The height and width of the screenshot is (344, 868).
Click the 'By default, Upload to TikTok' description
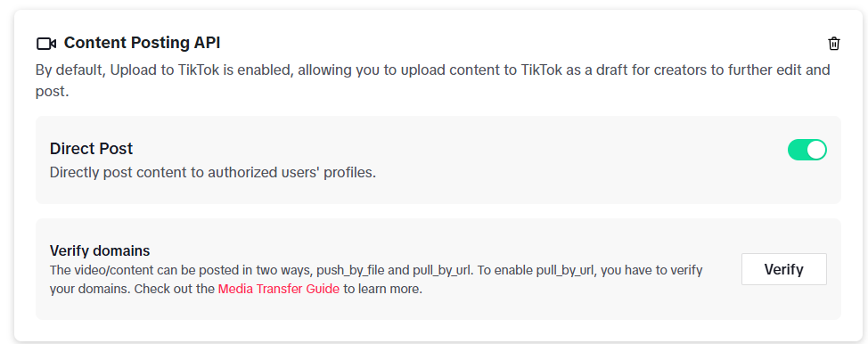pyautogui.click(x=433, y=80)
